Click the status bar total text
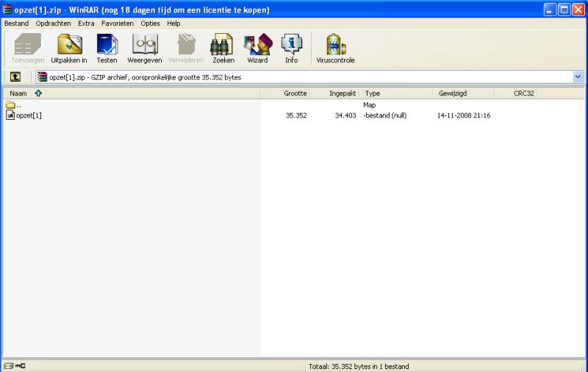588x372 pixels. (x=359, y=366)
